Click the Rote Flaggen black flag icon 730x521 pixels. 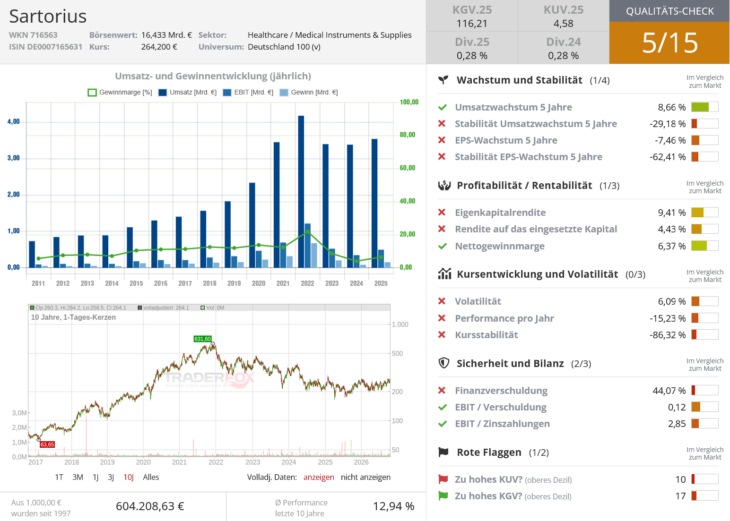[443, 452]
